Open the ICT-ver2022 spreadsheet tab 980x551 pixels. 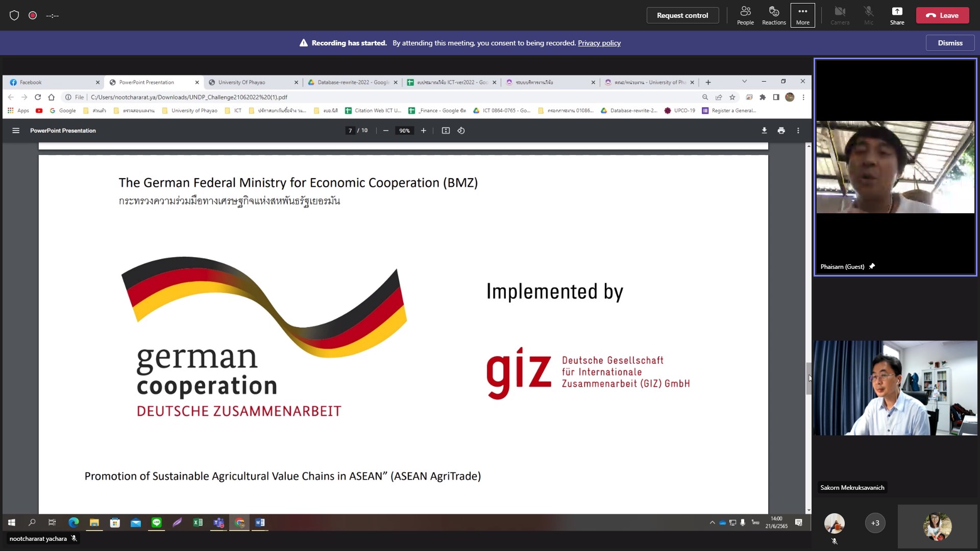coord(451,82)
